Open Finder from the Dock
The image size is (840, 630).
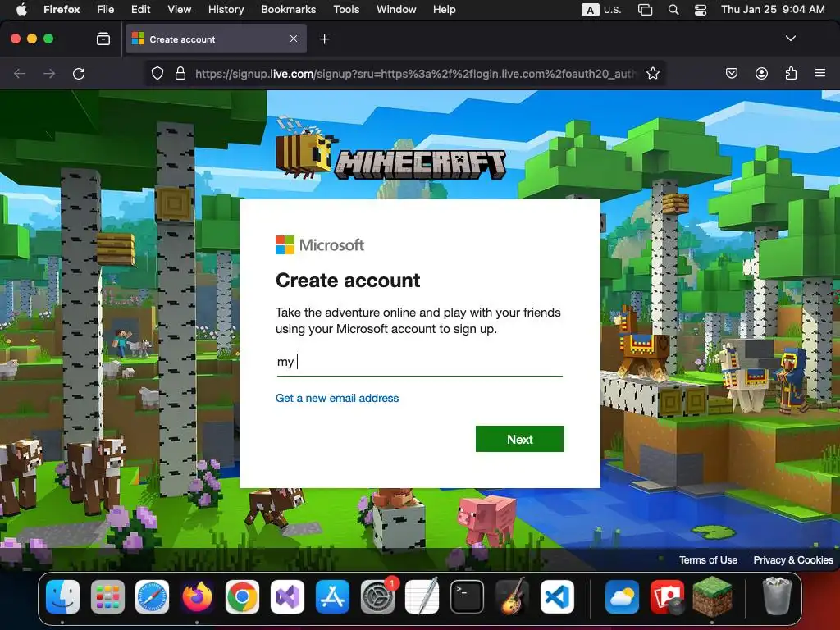pyautogui.click(x=62, y=597)
